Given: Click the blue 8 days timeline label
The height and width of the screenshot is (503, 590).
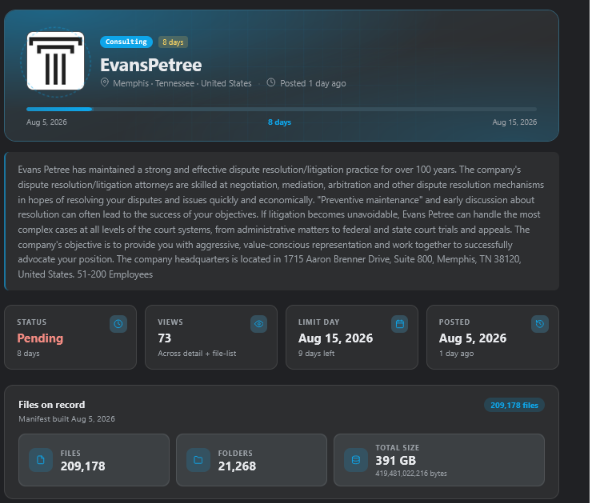Looking at the screenshot, I should [x=279, y=122].
